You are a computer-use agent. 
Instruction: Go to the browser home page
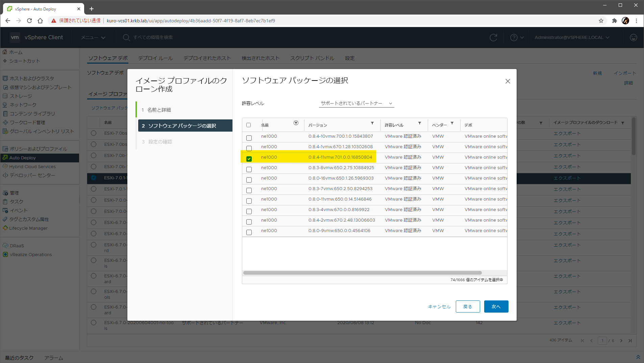(40, 21)
